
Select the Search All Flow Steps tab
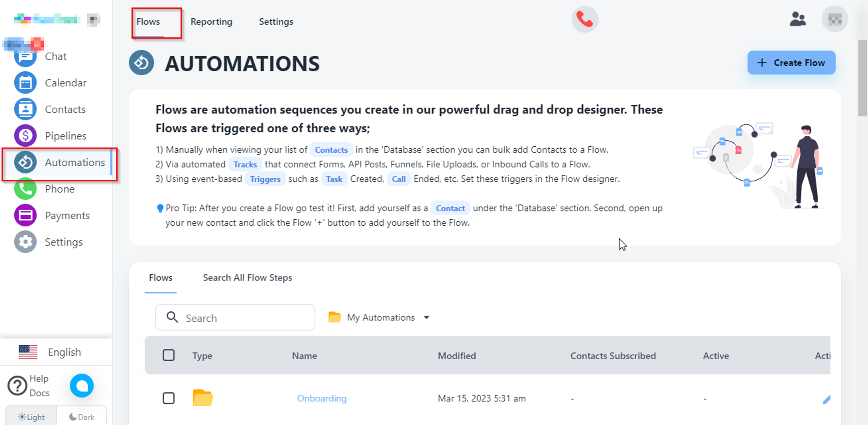point(247,278)
